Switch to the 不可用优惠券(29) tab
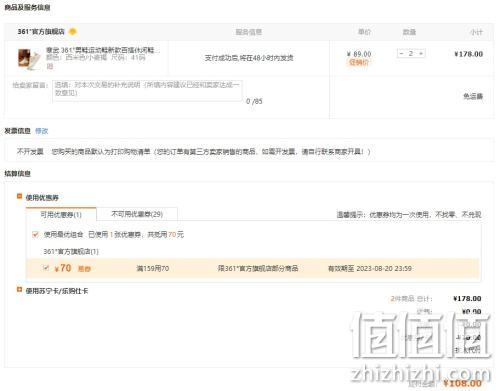This screenshot has height=391, width=500. [x=137, y=214]
